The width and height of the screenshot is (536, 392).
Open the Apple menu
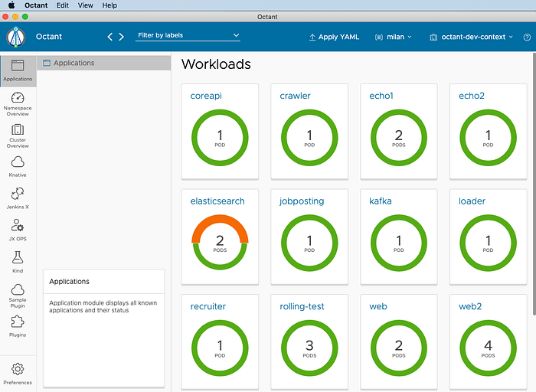point(11,5)
